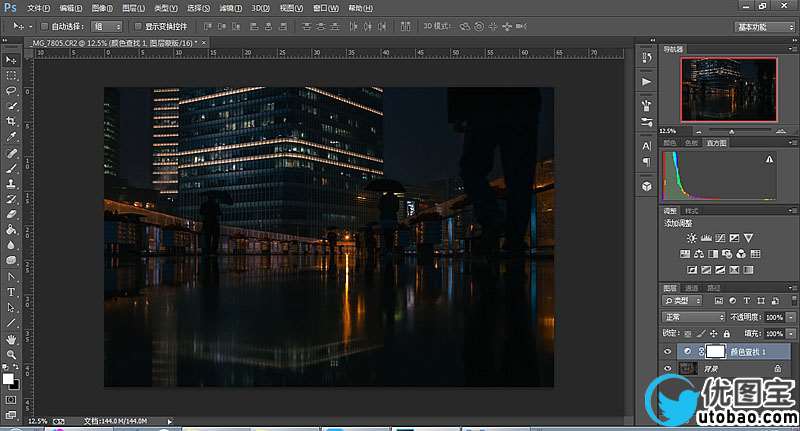
Task: Open the tool preset picker arrow
Action: coord(30,26)
